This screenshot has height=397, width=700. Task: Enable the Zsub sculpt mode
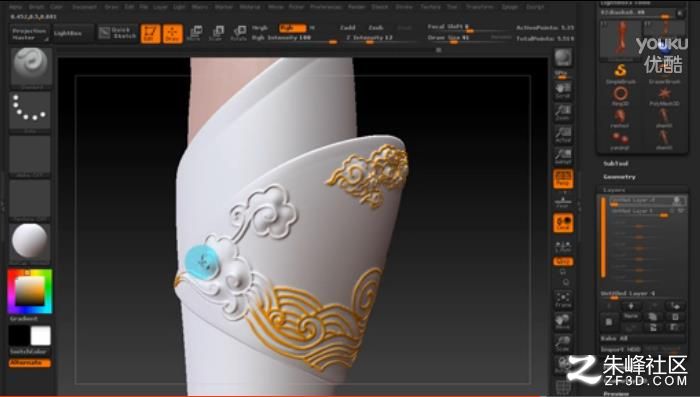[x=376, y=28]
